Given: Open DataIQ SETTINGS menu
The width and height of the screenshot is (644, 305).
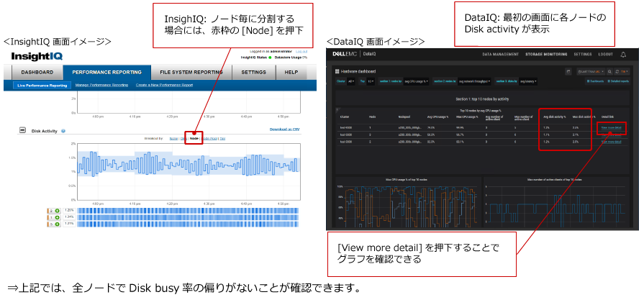Looking at the screenshot, I should click(583, 54).
